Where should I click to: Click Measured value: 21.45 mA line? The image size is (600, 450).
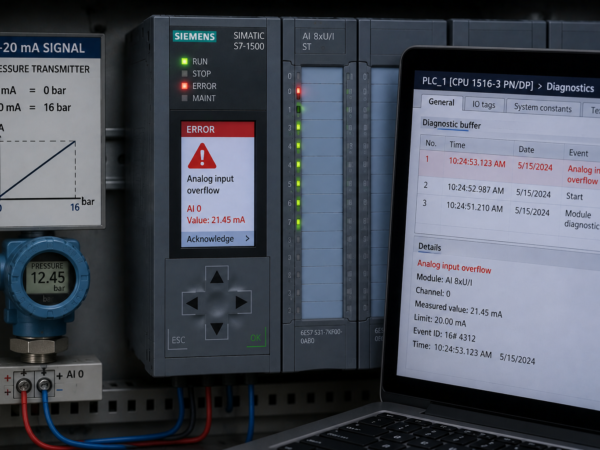coord(458,309)
